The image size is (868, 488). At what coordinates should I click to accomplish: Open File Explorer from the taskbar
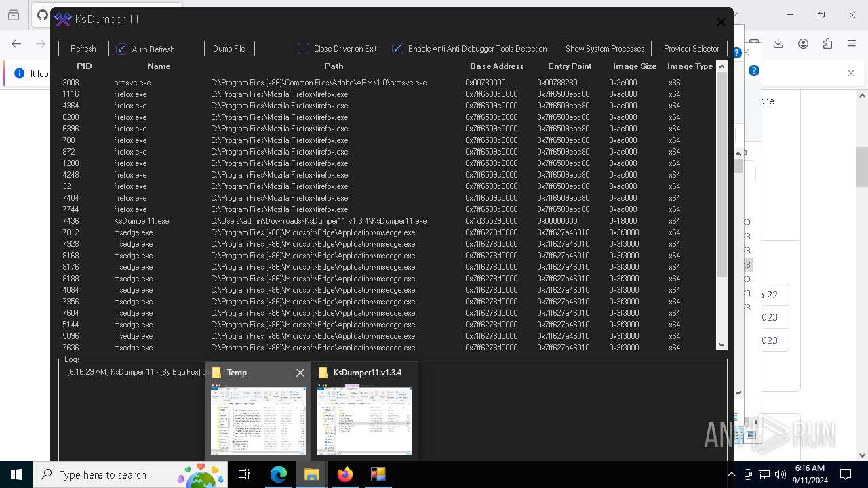[x=311, y=474]
